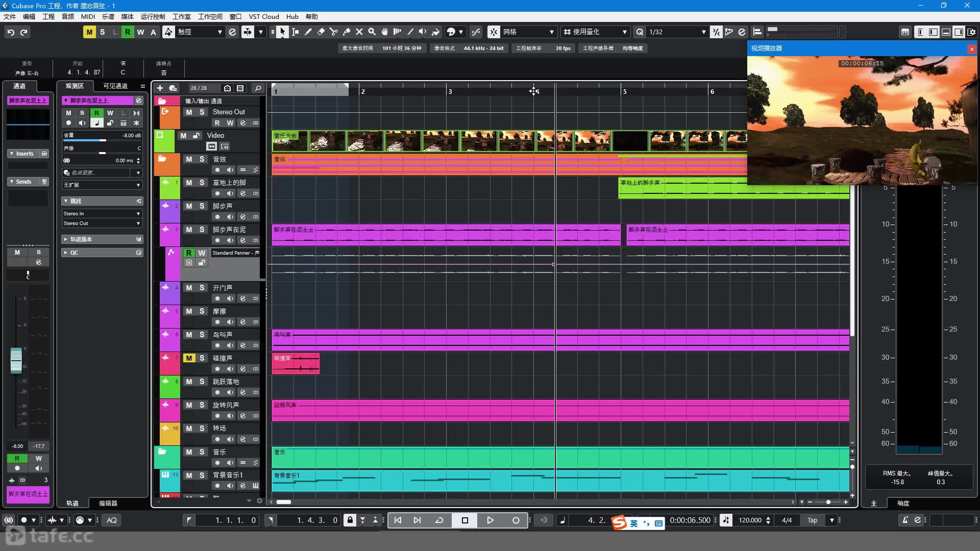Toggle global Mute M state button

coord(89,32)
